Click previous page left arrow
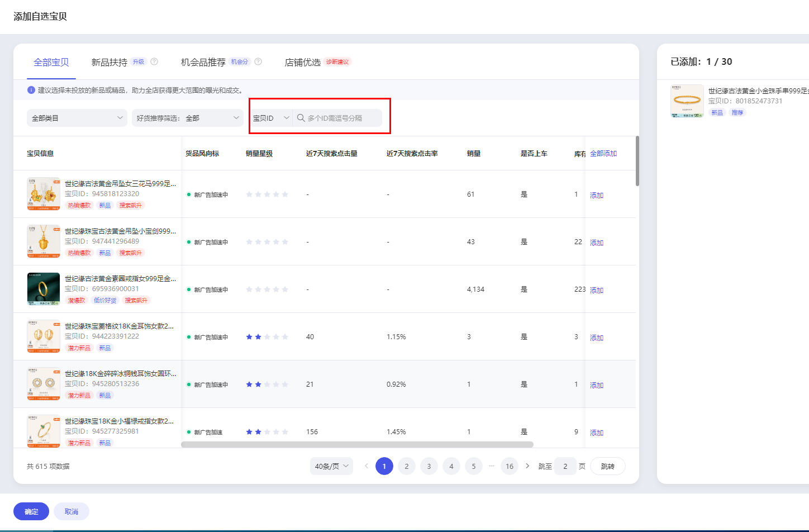The width and height of the screenshot is (809, 532). click(x=367, y=466)
